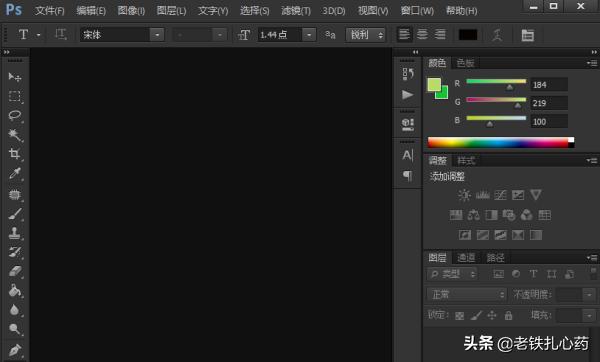
Task: Toggle the character and paragraph panels button
Action: coord(528,35)
